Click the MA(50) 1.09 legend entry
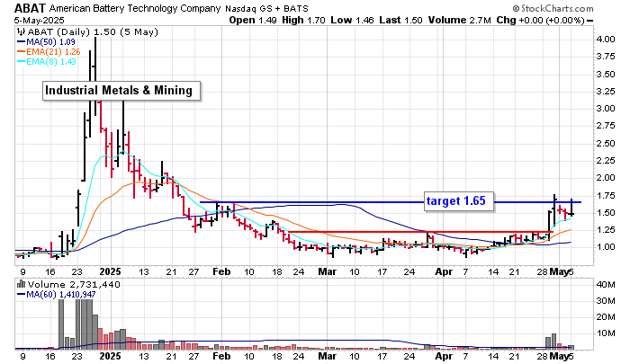 46,41
